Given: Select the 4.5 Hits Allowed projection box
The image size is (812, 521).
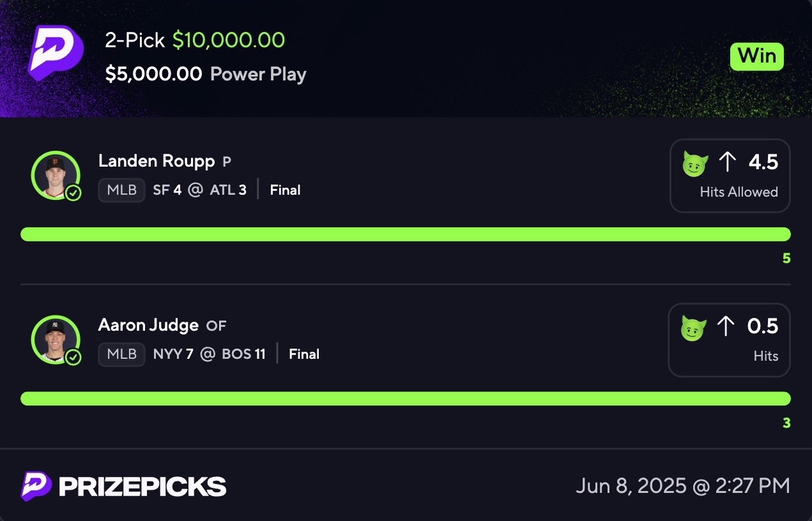Looking at the screenshot, I should [x=730, y=176].
